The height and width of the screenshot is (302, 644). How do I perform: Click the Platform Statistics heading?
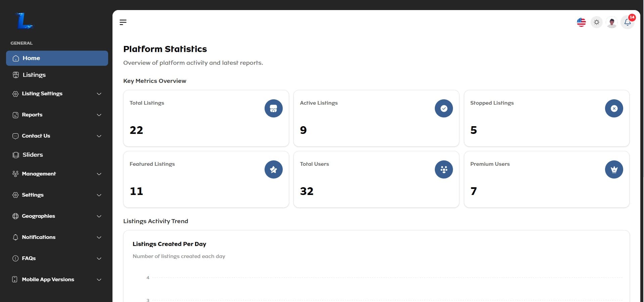coord(165,49)
